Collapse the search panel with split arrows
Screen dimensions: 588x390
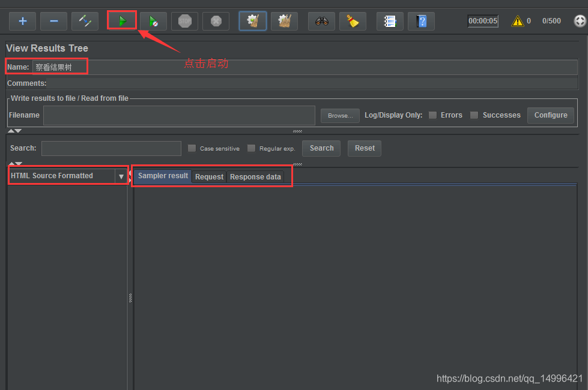point(15,164)
